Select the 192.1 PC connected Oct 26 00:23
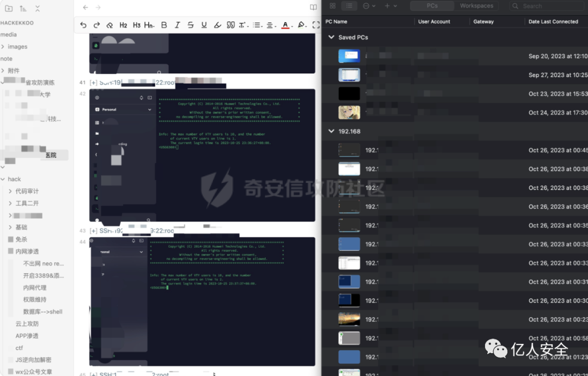 455,319
